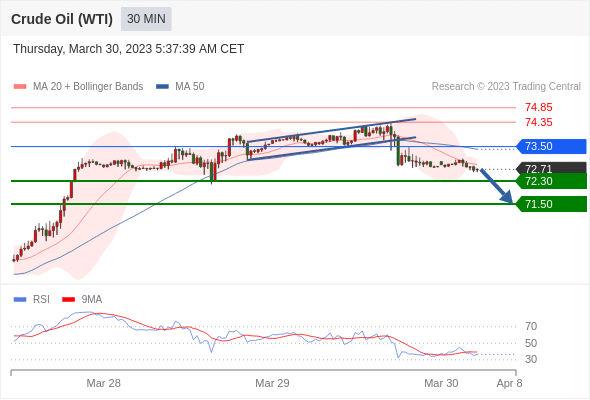The height and width of the screenshot is (400, 590).
Task: Click the blue RSI legend marker
Action: click(20, 300)
